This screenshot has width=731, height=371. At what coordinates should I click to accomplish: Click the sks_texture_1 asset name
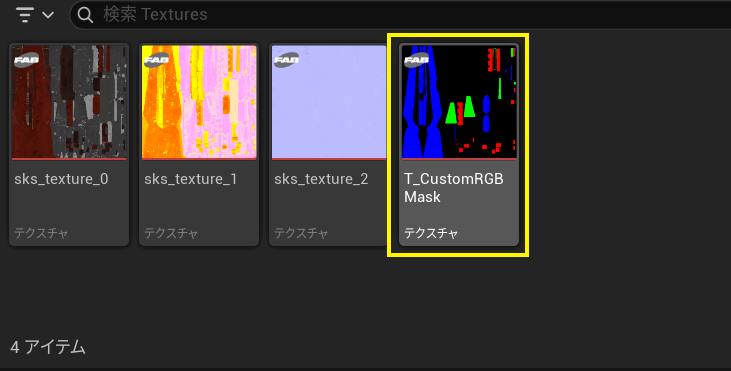(x=191, y=179)
